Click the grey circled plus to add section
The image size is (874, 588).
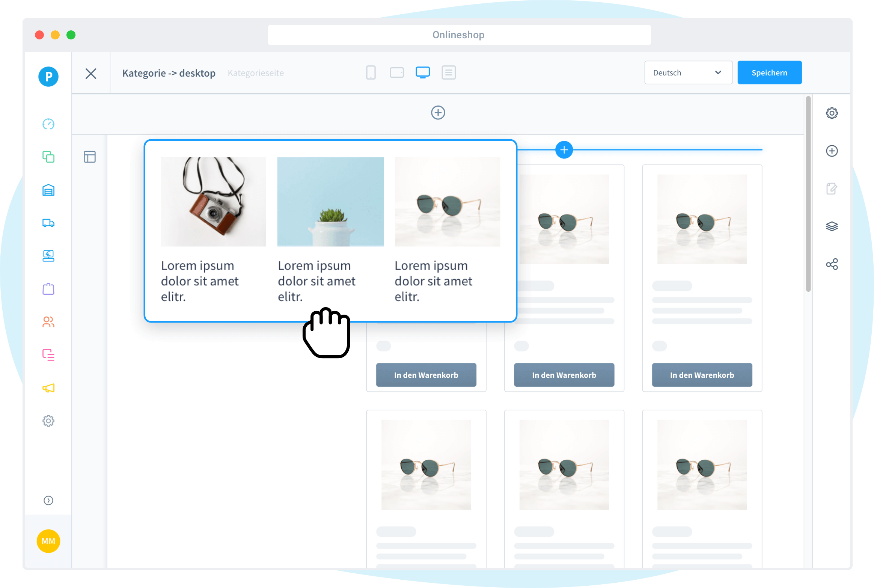(438, 113)
